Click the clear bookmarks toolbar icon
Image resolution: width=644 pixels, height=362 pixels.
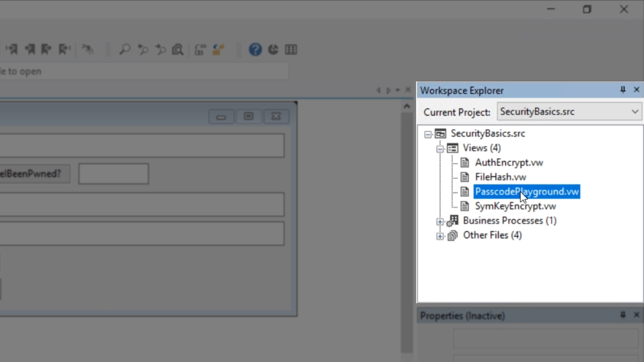click(88, 49)
